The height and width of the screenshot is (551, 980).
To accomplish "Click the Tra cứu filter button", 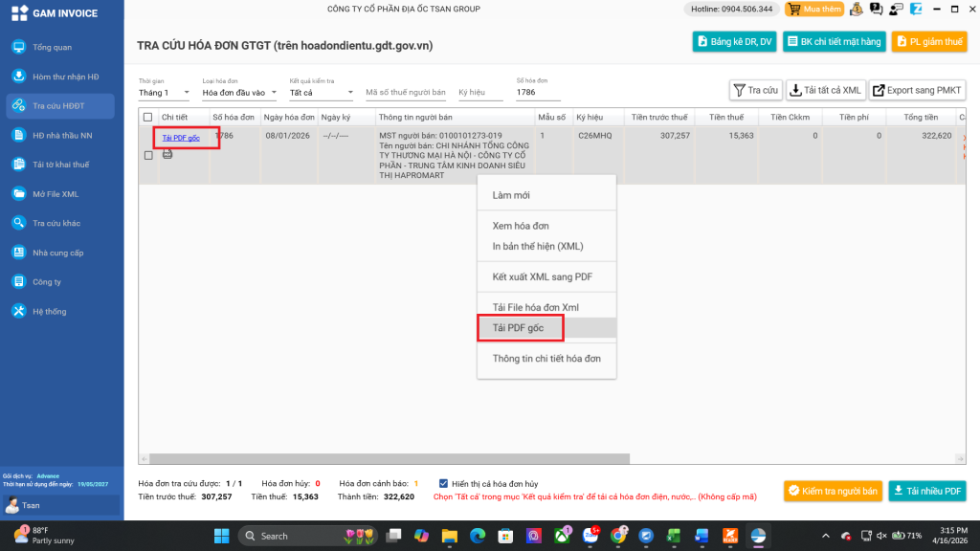I will coord(754,90).
